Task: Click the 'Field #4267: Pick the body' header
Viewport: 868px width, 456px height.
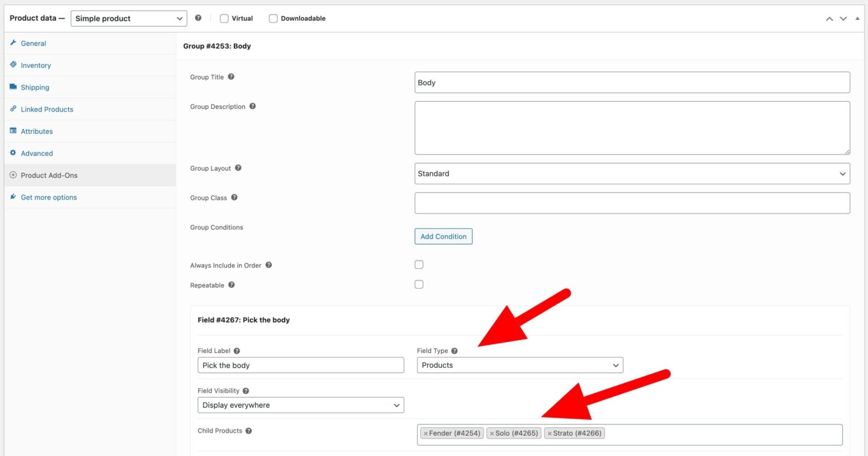Action: [x=244, y=320]
